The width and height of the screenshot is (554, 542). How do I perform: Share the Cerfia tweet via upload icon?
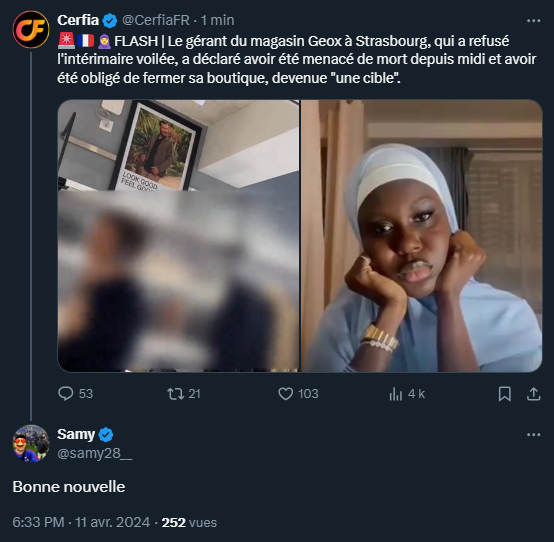tap(534, 394)
